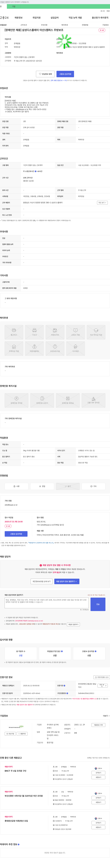Switch to the 우대사항 tab

click(x=44, y=25)
